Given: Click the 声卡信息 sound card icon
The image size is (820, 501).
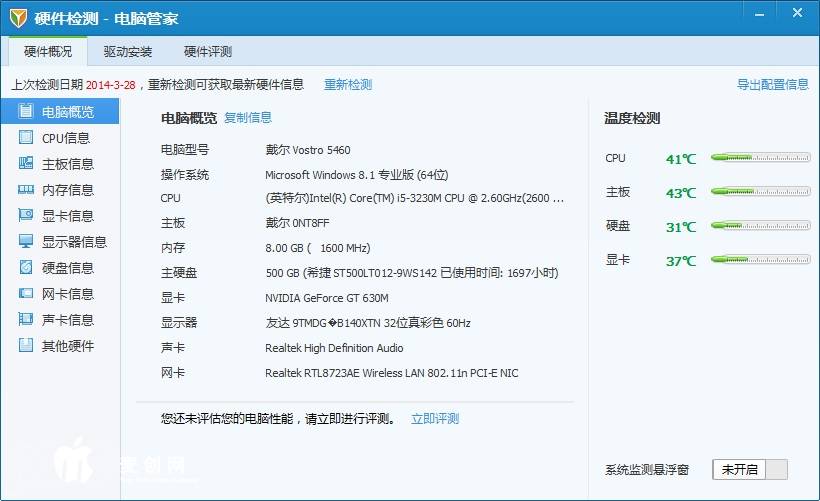Looking at the screenshot, I should [x=25, y=319].
